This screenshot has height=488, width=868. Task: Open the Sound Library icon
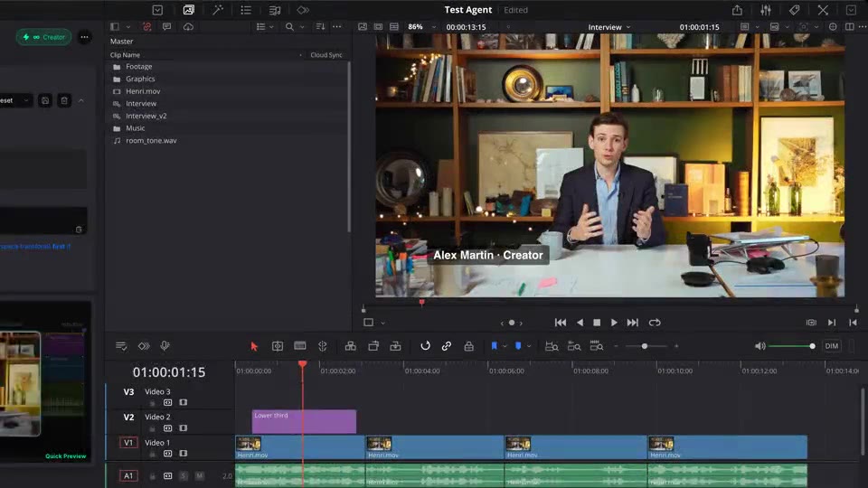pyautogui.click(x=275, y=10)
